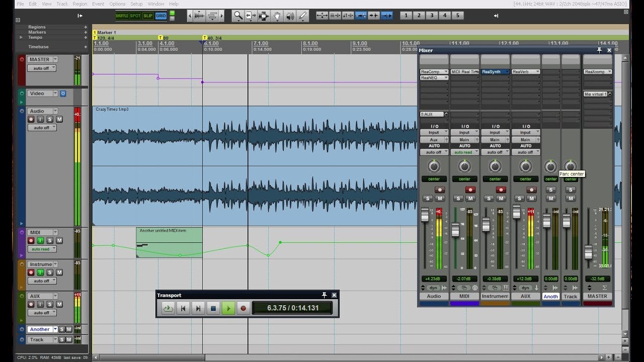
Task: Click the Play button in Transport
Action: (228, 308)
